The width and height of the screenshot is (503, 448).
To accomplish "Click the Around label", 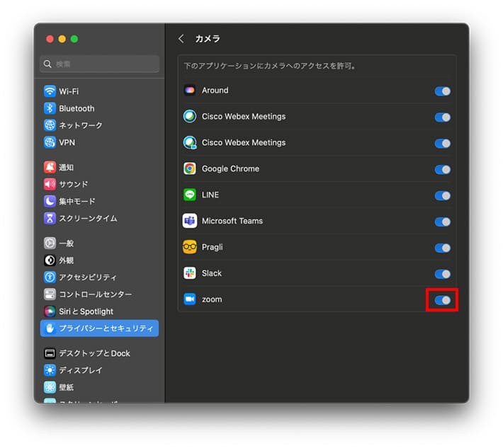I will pyautogui.click(x=215, y=91).
